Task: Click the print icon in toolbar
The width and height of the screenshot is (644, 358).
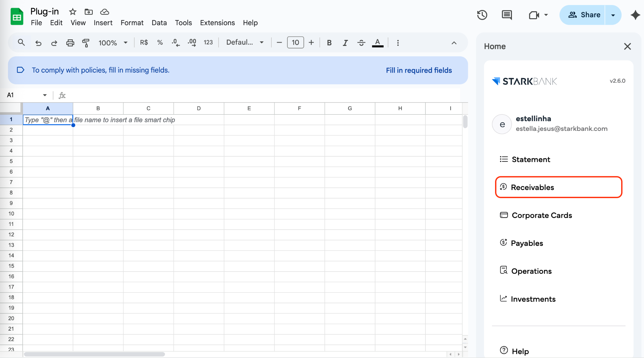Action: [x=70, y=43]
